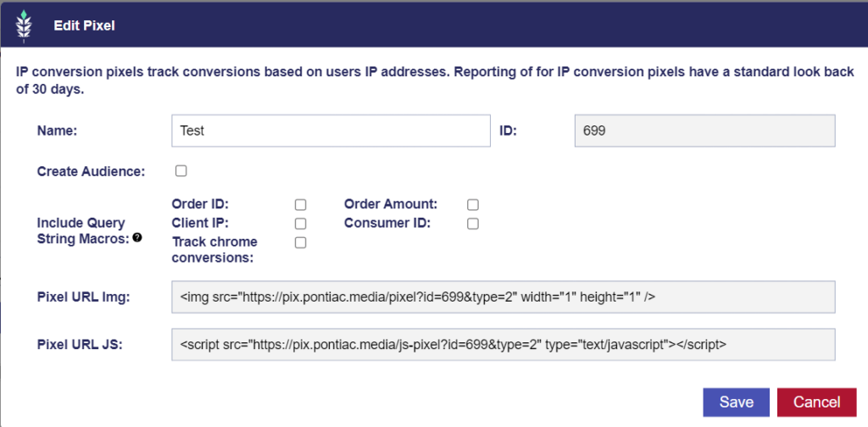Enable the Consumer ID macro checkbox
This screenshot has height=427, width=868.
pyautogui.click(x=473, y=224)
